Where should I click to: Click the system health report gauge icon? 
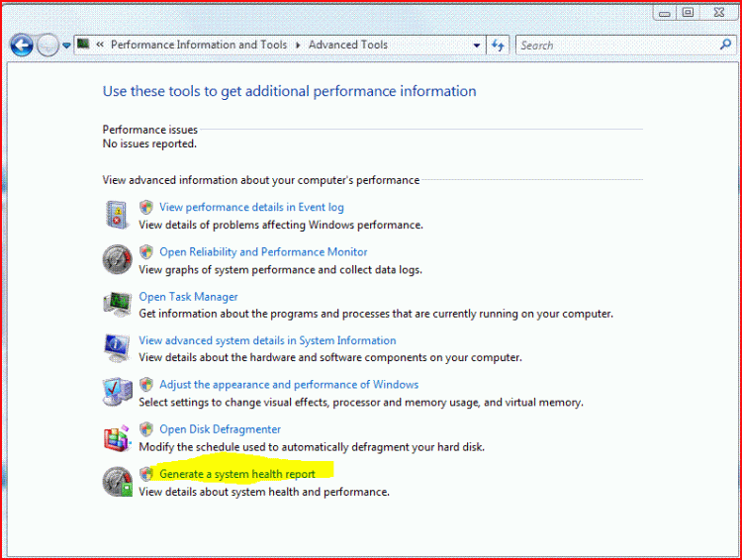[x=118, y=482]
